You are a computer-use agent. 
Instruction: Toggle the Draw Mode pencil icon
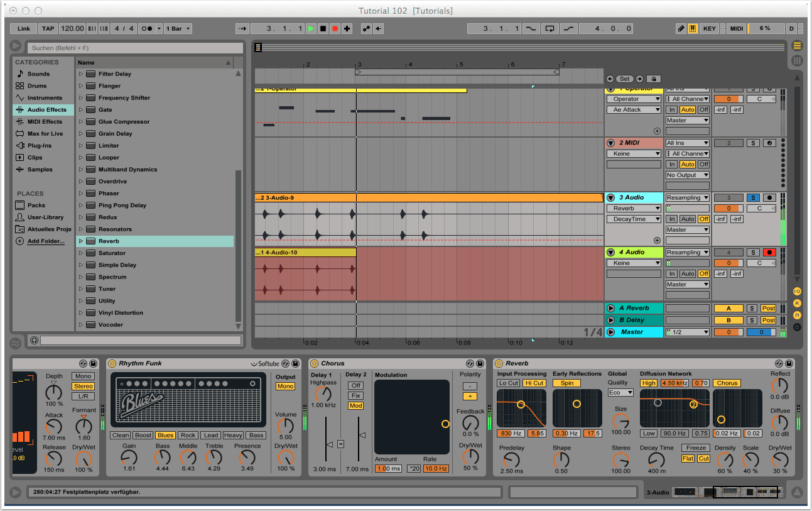[x=681, y=28]
